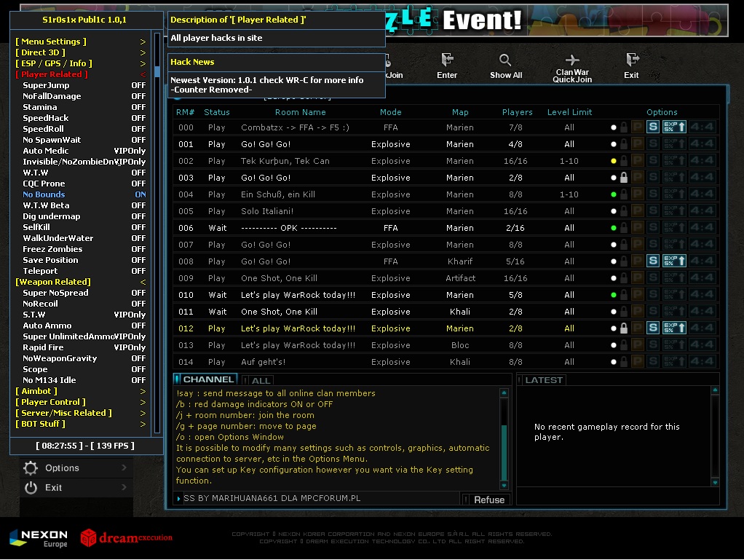Click the chat input arrow icon
Screen dimensions: 744x560
click(178, 499)
